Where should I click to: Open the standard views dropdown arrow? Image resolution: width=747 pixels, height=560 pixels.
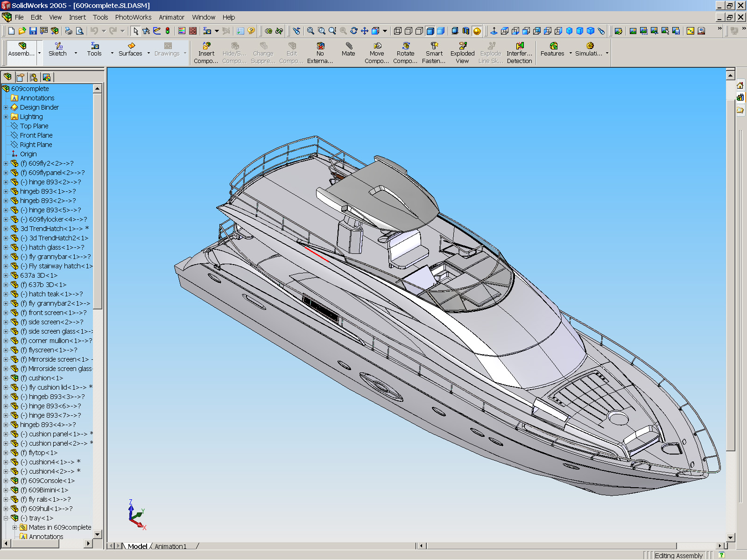click(x=384, y=32)
